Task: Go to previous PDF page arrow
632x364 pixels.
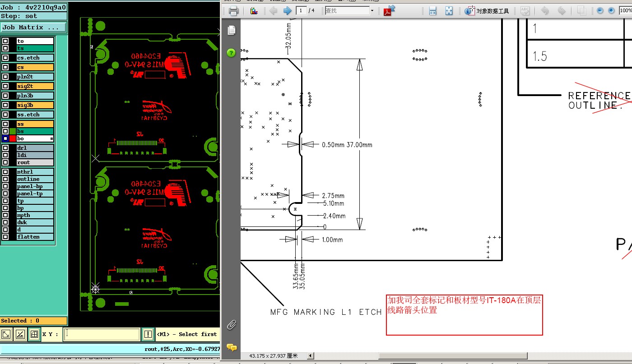Action: click(273, 11)
